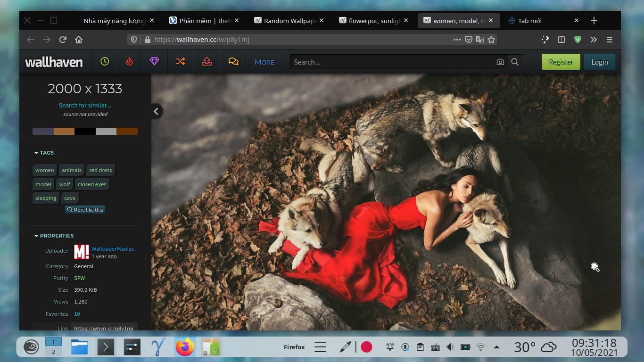Open the Wi-Fi network tray icon
Image resolution: width=644 pixels, height=362 pixels.
pyautogui.click(x=480, y=347)
